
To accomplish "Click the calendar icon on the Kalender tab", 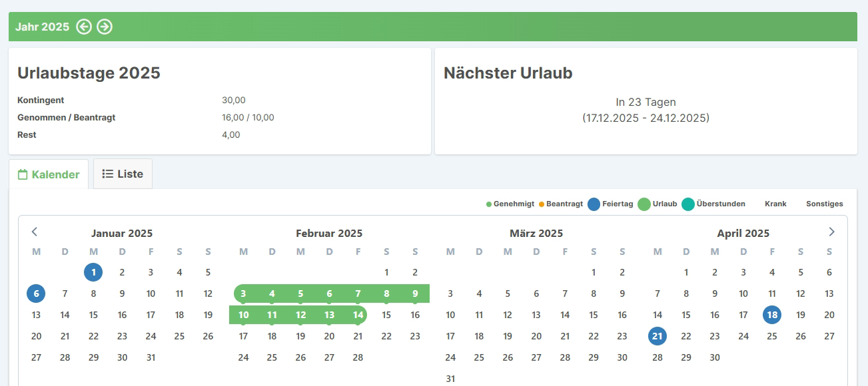I will (23, 174).
